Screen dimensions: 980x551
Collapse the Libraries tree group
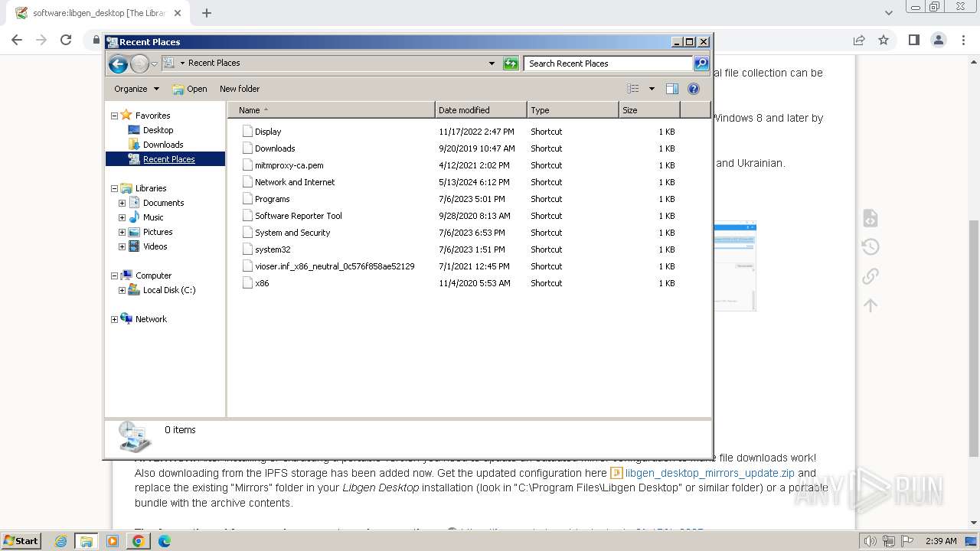[114, 188]
